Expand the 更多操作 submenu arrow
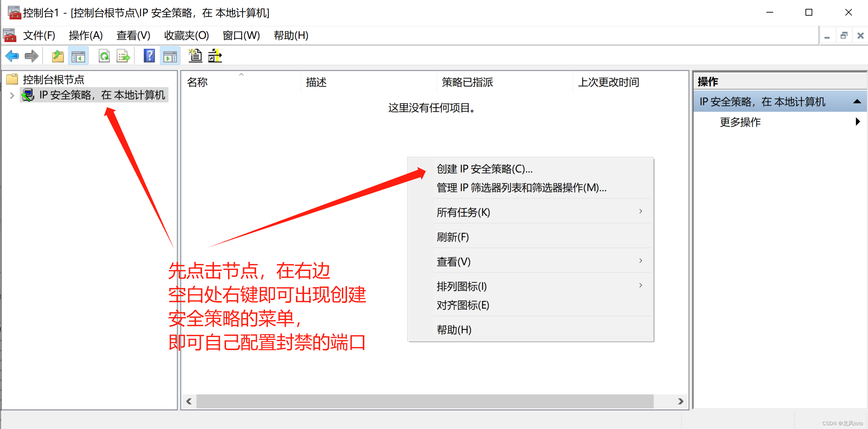 click(857, 122)
